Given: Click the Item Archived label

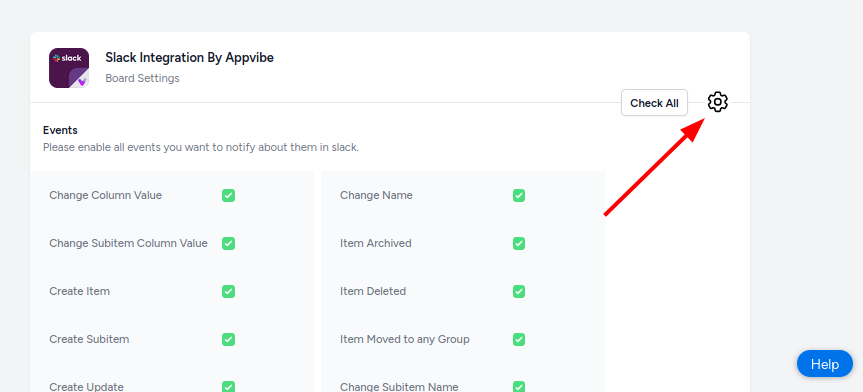Looking at the screenshot, I should pyautogui.click(x=376, y=243).
